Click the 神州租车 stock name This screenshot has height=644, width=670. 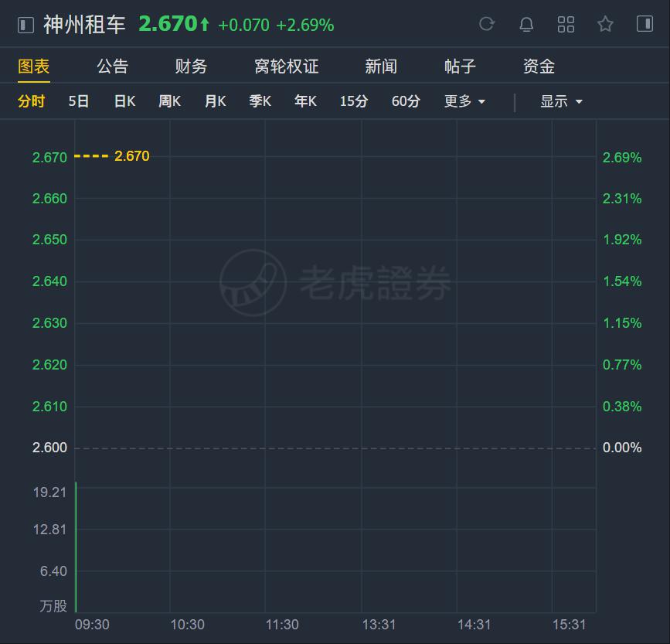tap(84, 25)
